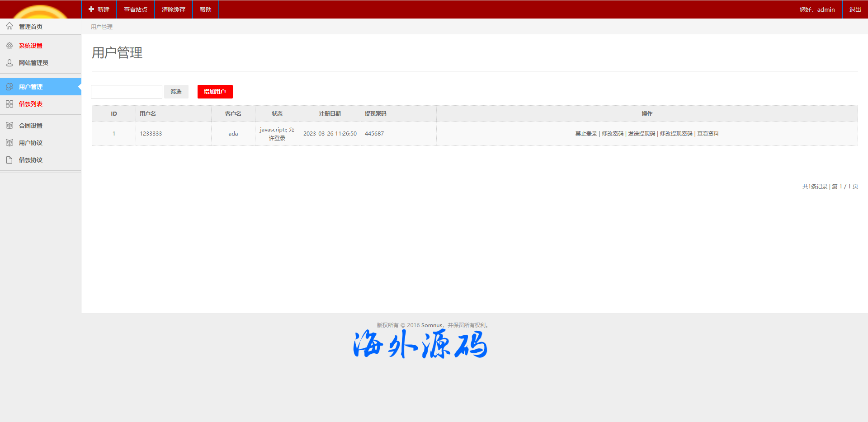Click 修改密码 link in user row
This screenshot has width=868, height=422.
(613, 134)
